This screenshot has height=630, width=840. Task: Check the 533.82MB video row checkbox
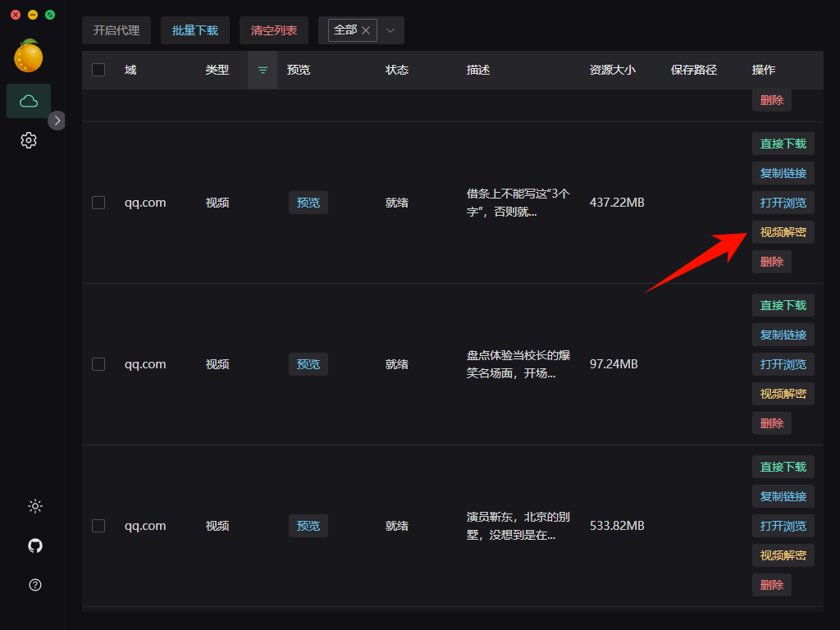click(x=98, y=526)
